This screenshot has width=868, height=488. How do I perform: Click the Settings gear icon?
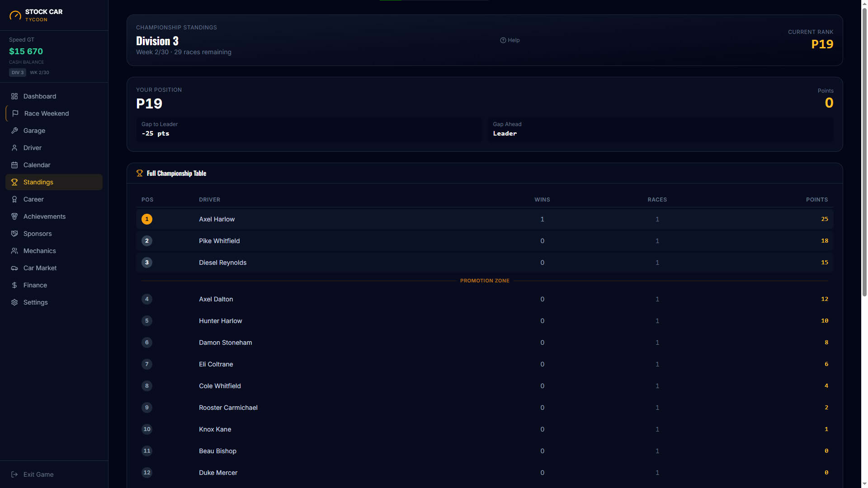[14, 302]
